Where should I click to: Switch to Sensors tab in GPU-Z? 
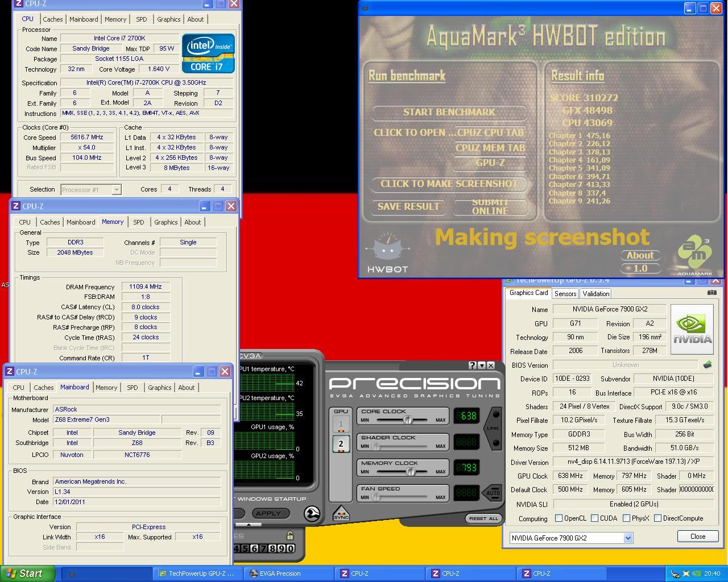[x=565, y=293]
